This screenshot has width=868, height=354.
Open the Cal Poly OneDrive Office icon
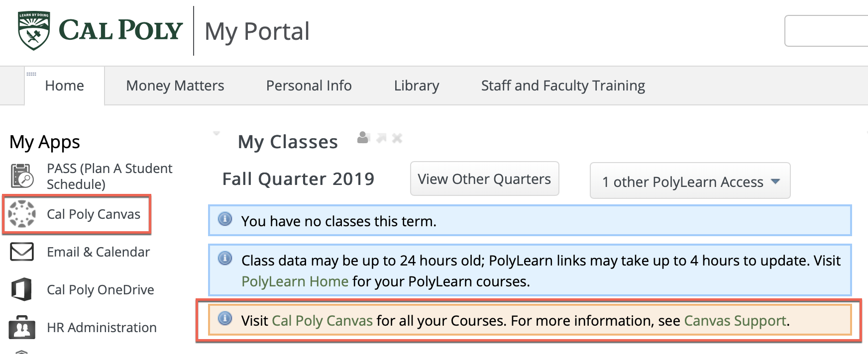pyautogui.click(x=22, y=289)
